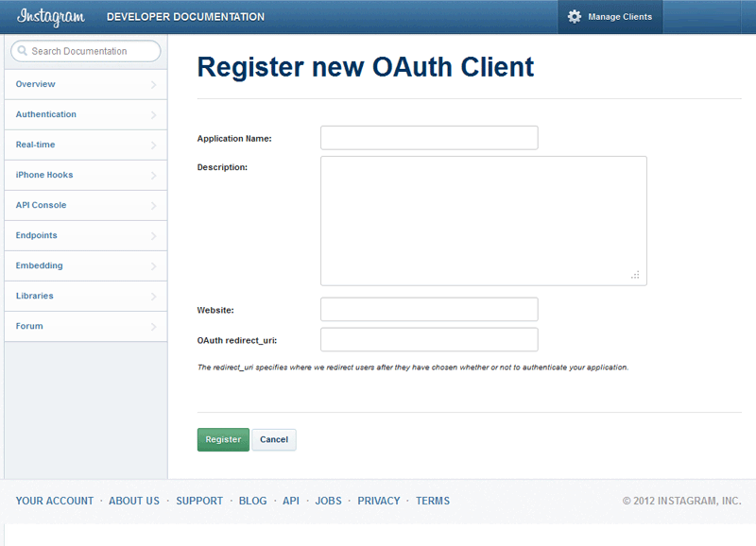Open the API Console section

pos(42,205)
